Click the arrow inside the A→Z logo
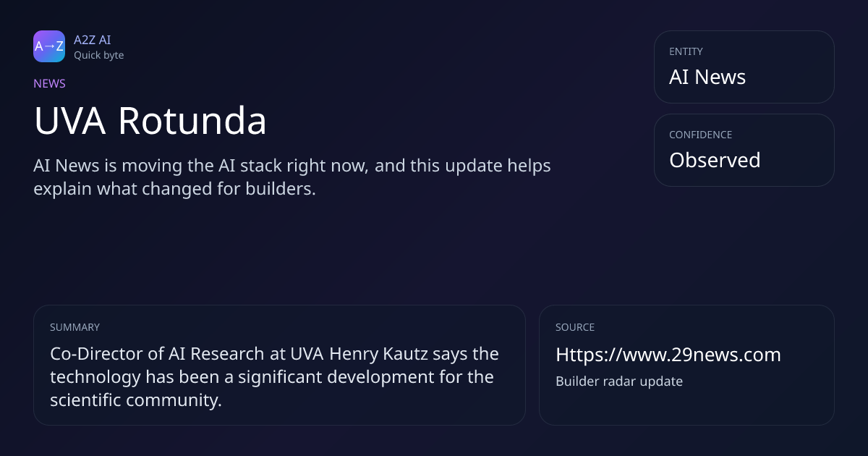 [x=49, y=46]
